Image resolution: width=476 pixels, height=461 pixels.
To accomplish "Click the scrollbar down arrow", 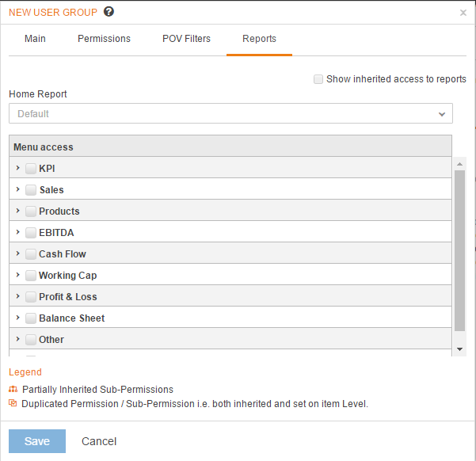I will (459, 349).
